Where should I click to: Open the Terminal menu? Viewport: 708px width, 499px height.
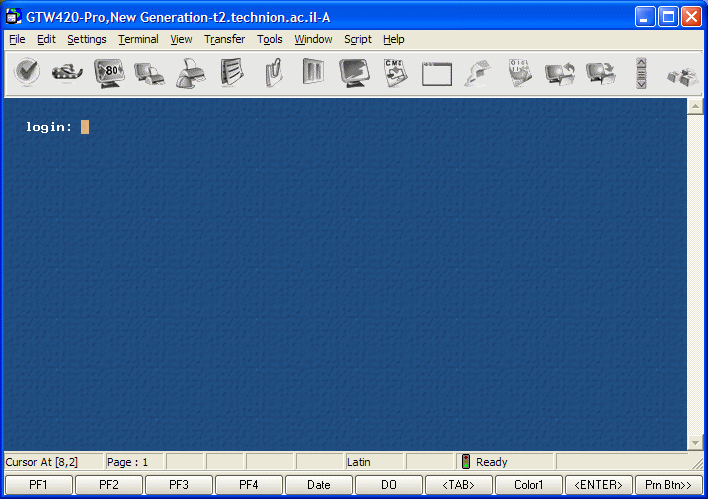coord(138,40)
